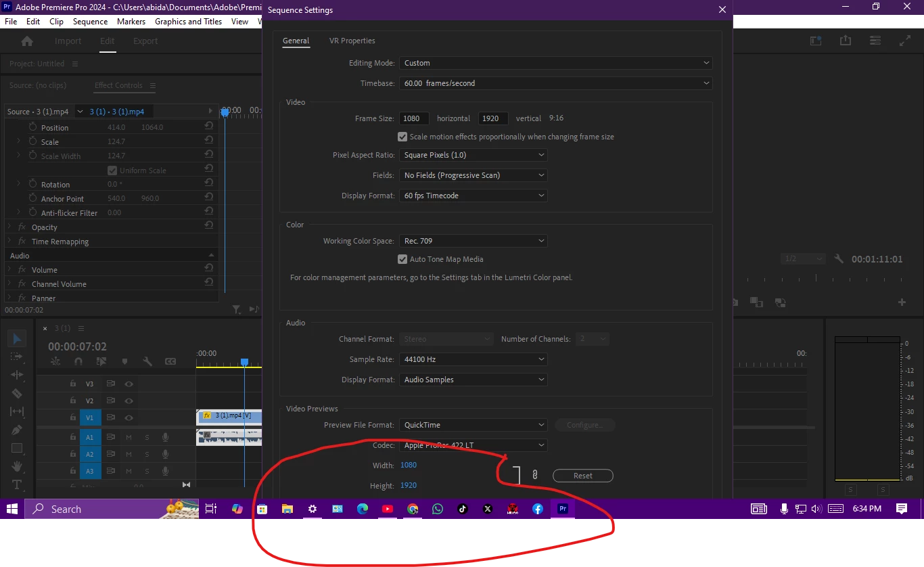Select the Type tool
Screen dimensions: 924x567
18,484
